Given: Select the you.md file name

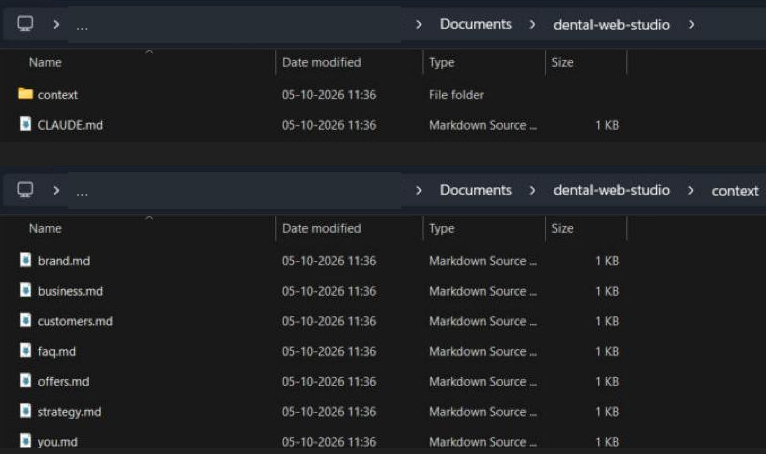Looking at the screenshot, I should pyautogui.click(x=58, y=442).
